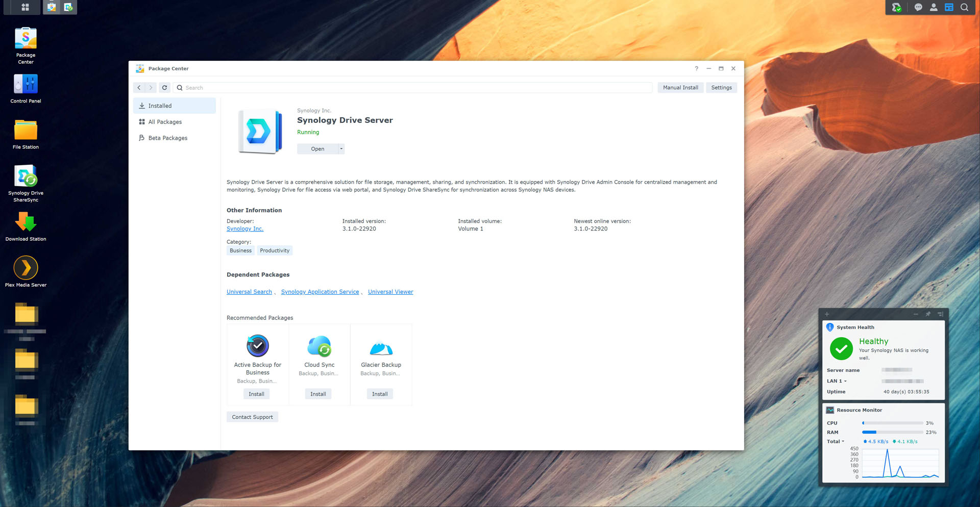
Task: Open Package Center Settings
Action: click(721, 88)
